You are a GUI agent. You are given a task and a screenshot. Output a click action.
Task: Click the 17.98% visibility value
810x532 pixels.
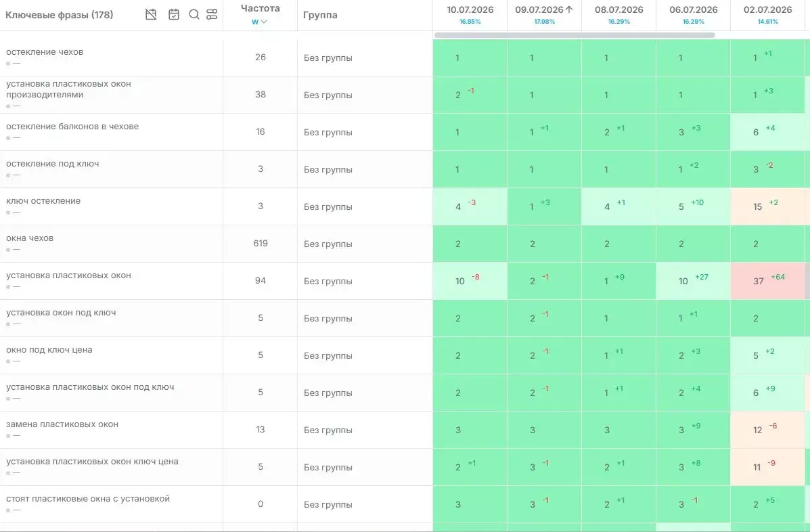545,22
